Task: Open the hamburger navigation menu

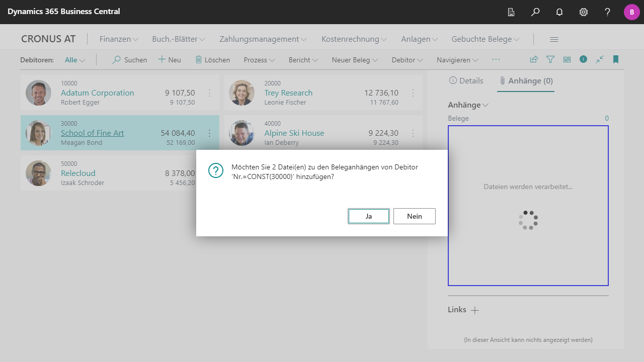Action: tap(554, 39)
